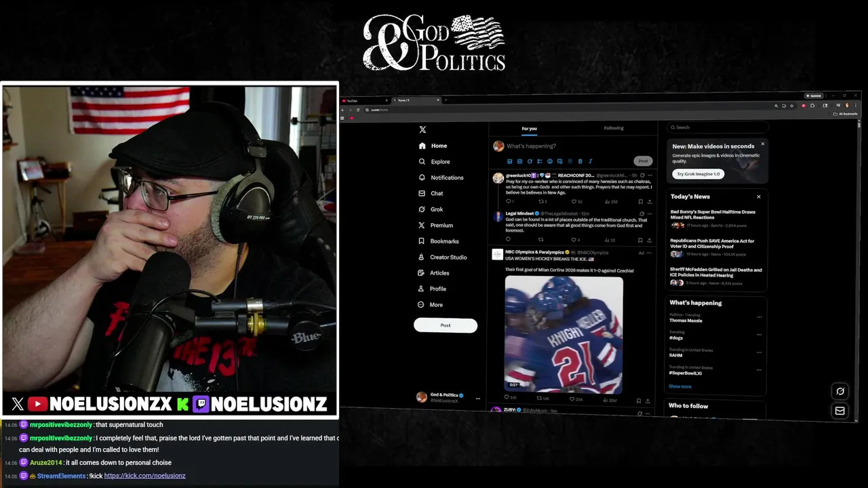Switch to the YouTube browser tab
The height and width of the screenshot is (488, 868).
point(365,100)
